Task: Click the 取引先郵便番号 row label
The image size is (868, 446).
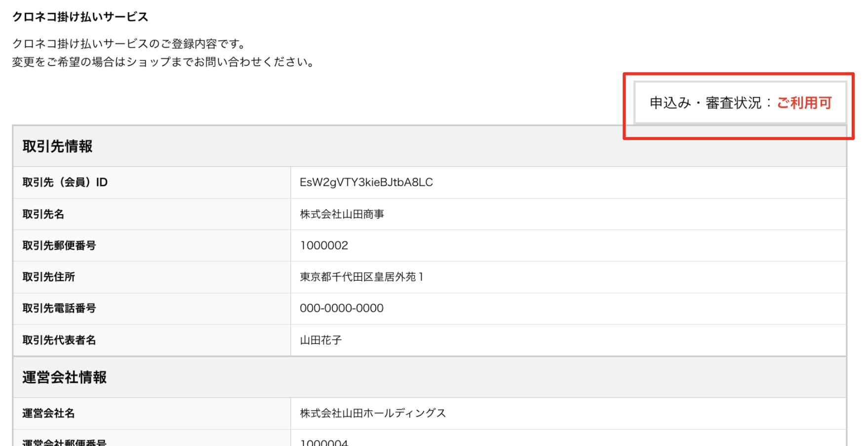Action: click(59, 246)
